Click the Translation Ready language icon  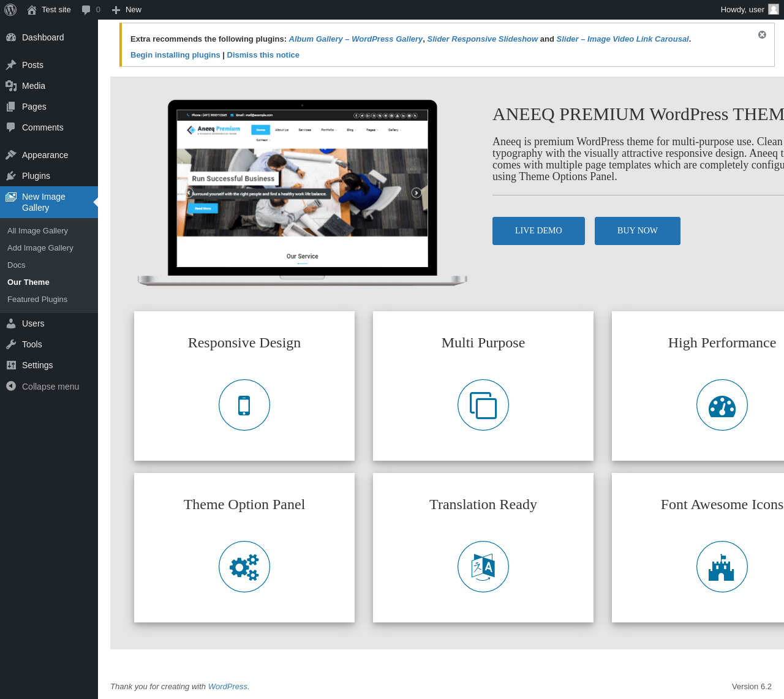(483, 567)
